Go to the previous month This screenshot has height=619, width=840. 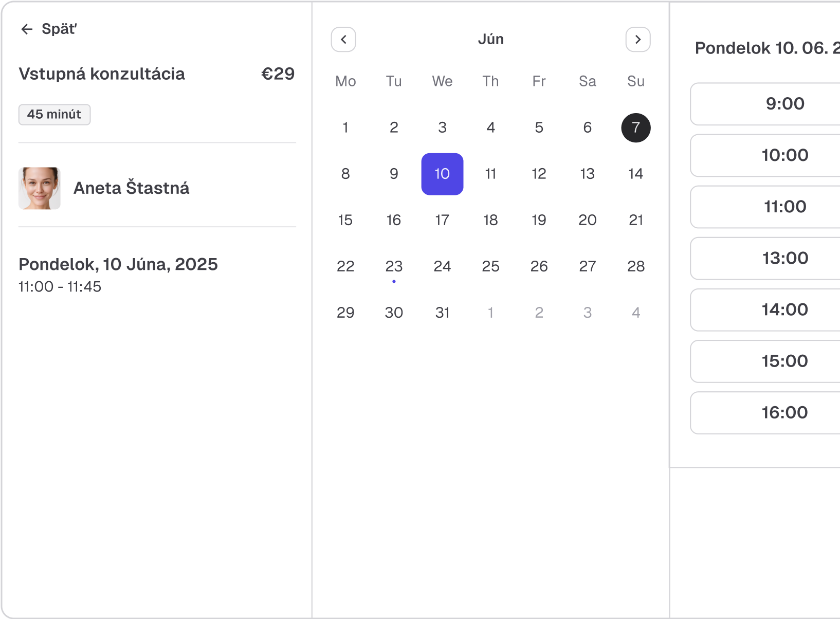(343, 40)
